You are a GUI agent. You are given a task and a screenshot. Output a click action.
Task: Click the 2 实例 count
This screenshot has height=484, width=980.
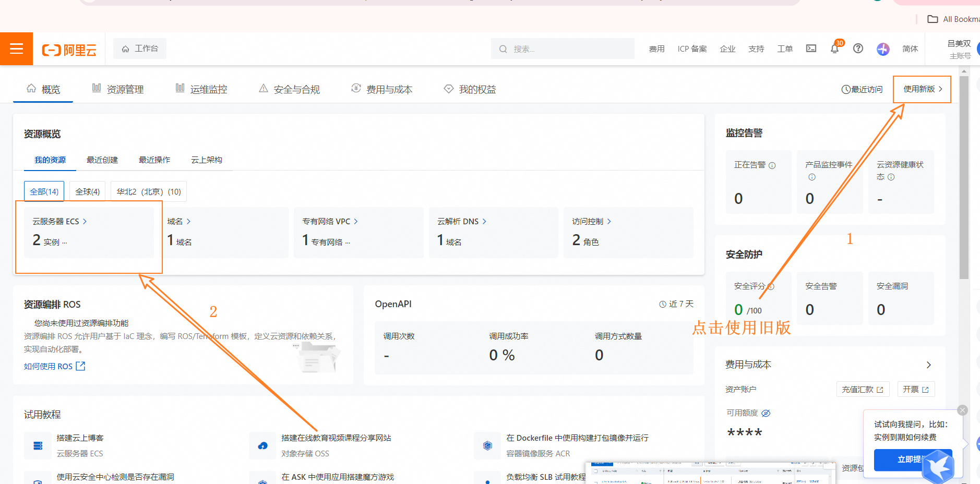tap(46, 240)
